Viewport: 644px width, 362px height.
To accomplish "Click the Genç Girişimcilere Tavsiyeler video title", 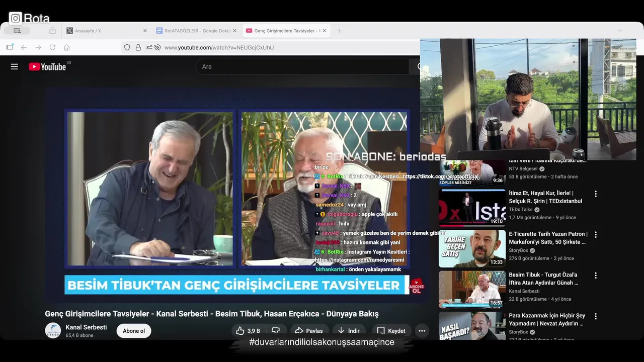I will click(x=211, y=314).
